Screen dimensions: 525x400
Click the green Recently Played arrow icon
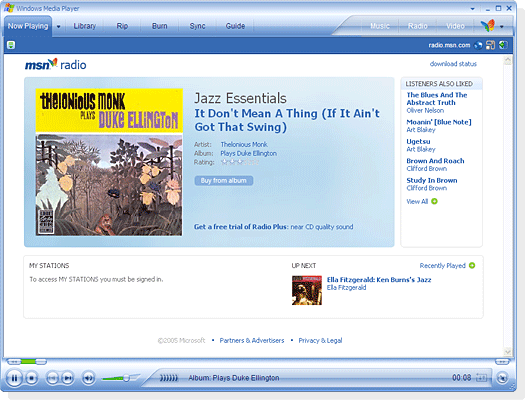pyautogui.click(x=472, y=265)
